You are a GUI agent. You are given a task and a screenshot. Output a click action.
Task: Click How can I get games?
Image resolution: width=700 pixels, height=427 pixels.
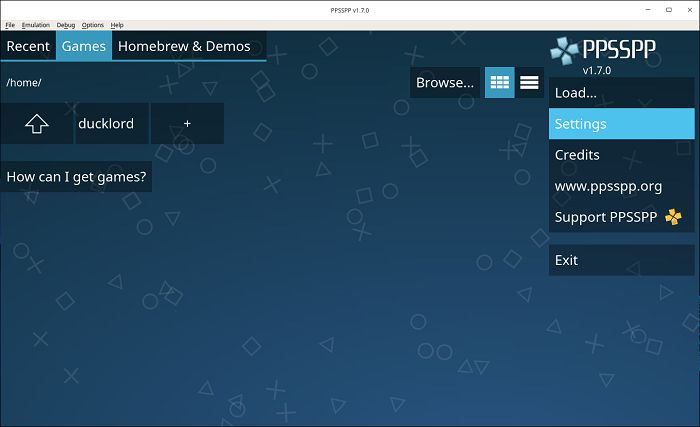click(76, 177)
